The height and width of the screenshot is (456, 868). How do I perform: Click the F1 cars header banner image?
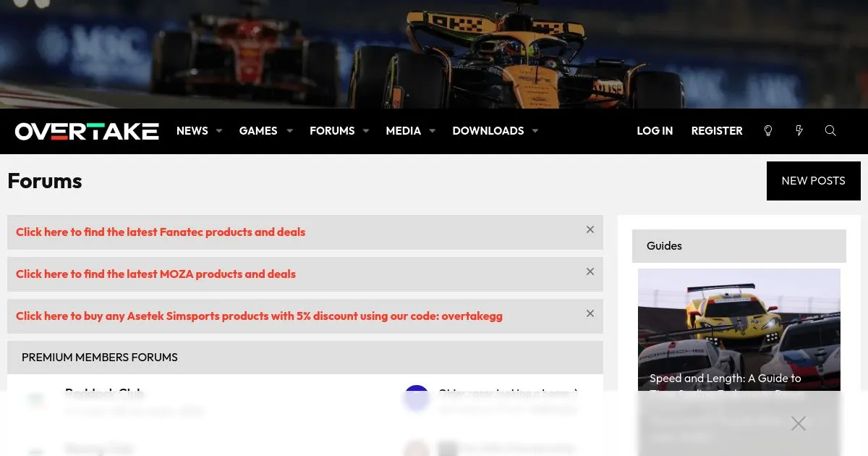click(434, 54)
